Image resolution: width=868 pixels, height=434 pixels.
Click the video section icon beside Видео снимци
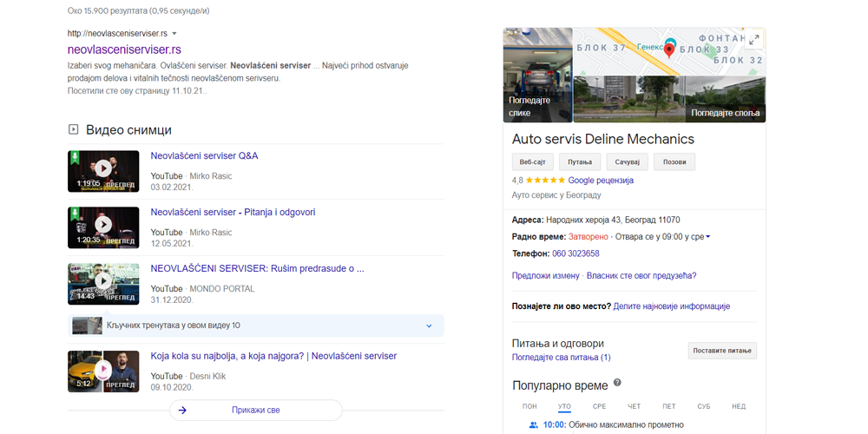pyautogui.click(x=73, y=129)
